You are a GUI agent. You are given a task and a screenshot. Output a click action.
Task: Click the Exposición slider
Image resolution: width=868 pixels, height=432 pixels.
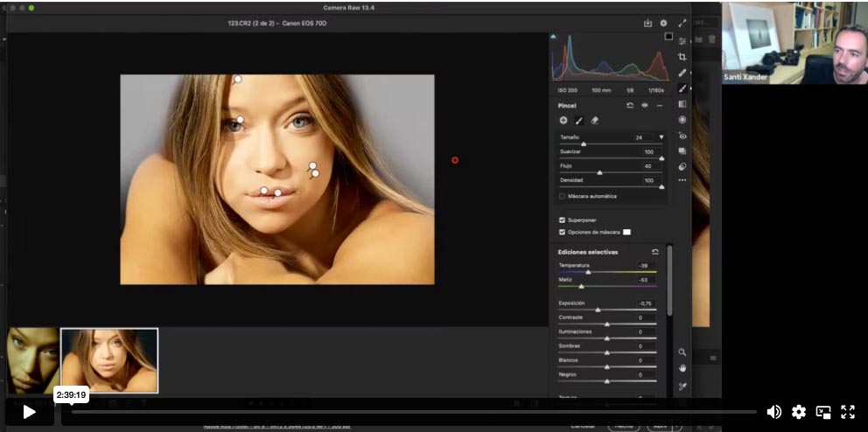click(607, 310)
